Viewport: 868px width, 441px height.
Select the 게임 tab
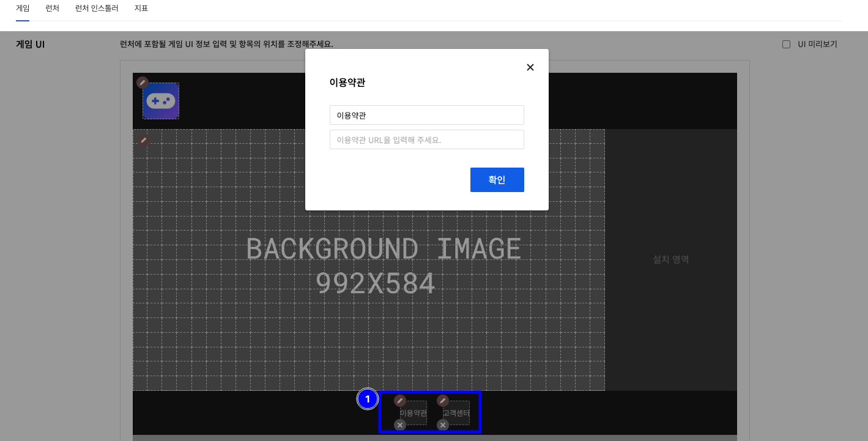(22, 8)
